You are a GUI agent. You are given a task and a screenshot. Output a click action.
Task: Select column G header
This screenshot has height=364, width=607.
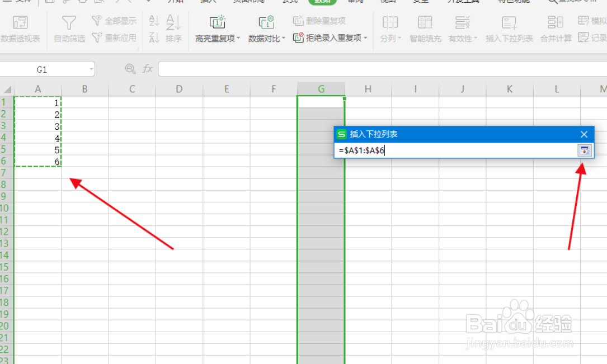tap(321, 89)
